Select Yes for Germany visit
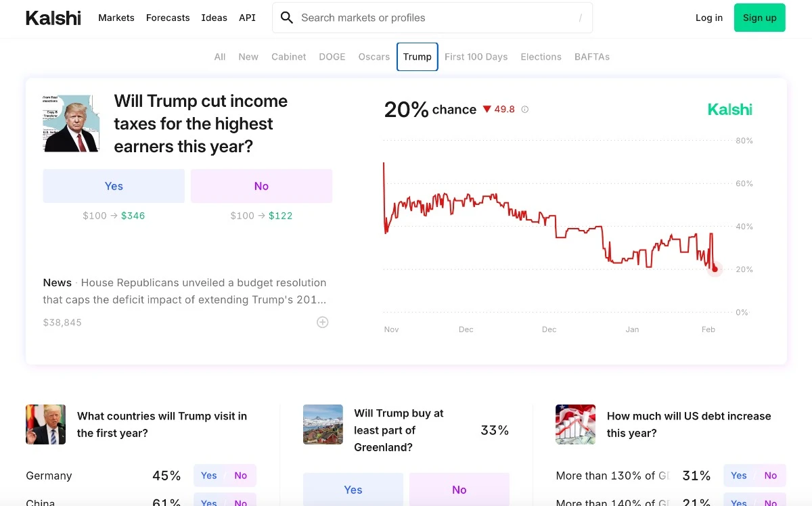Screen dimensions: 812x506 209,476
